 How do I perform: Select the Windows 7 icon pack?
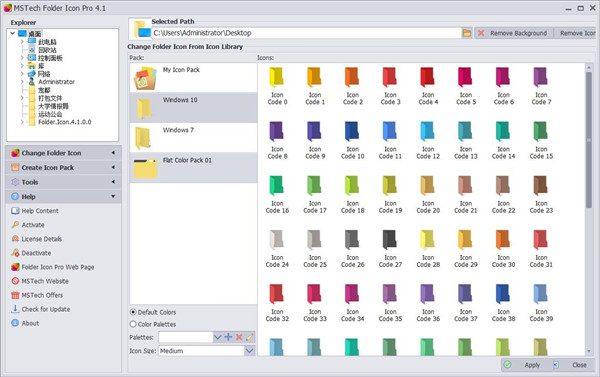coord(193,138)
